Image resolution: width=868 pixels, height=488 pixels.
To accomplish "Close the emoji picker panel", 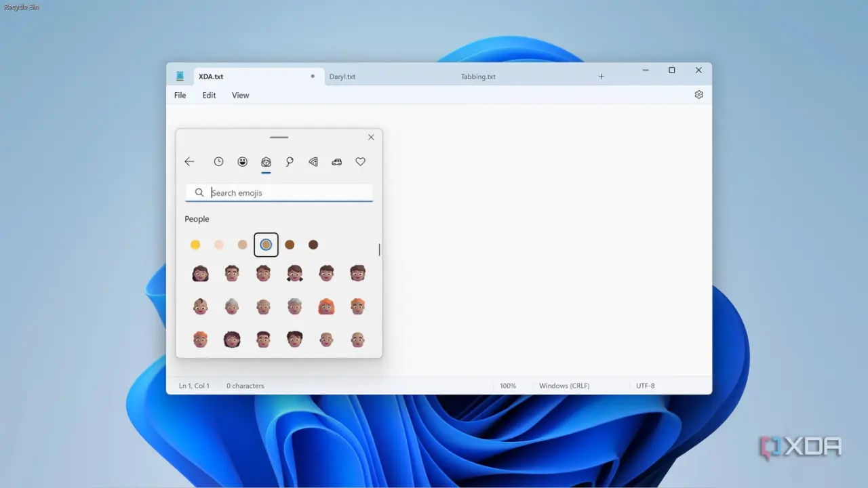I will click(x=371, y=137).
